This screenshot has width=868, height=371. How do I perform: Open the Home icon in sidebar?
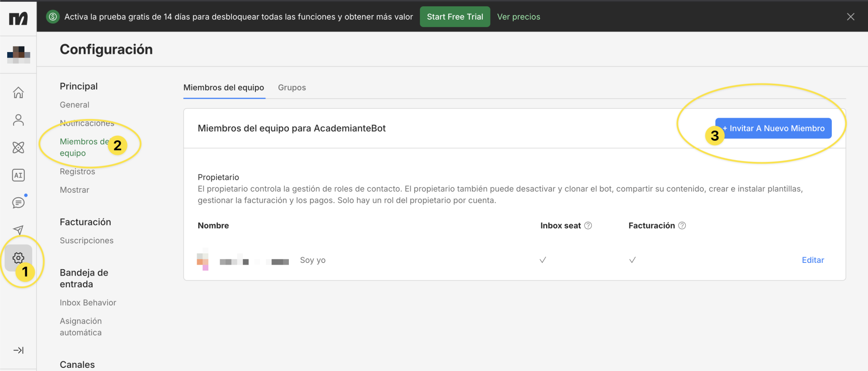point(18,93)
